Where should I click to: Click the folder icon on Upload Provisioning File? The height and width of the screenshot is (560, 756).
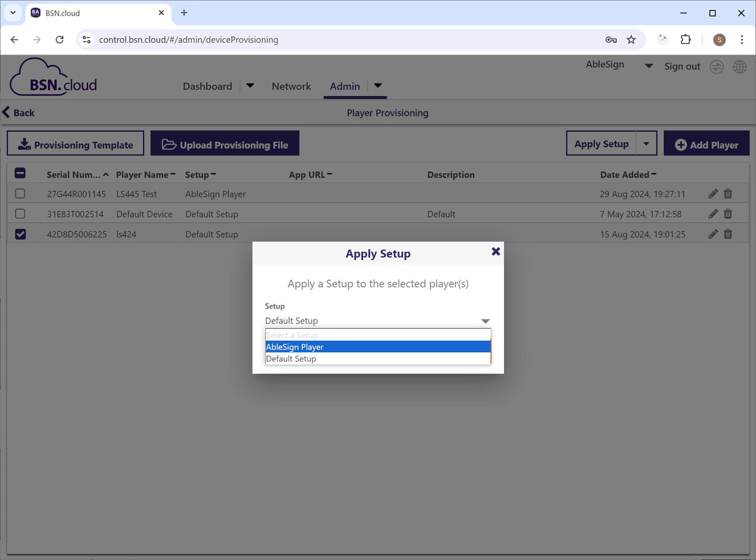pyautogui.click(x=169, y=143)
